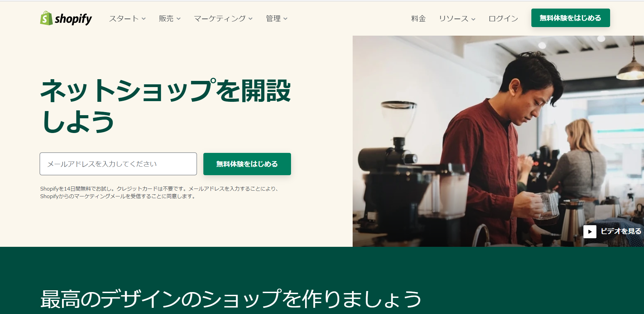Viewport: 644px width, 314px height.
Task: Expand the リソース dropdown arrow
Action: pyautogui.click(x=473, y=19)
